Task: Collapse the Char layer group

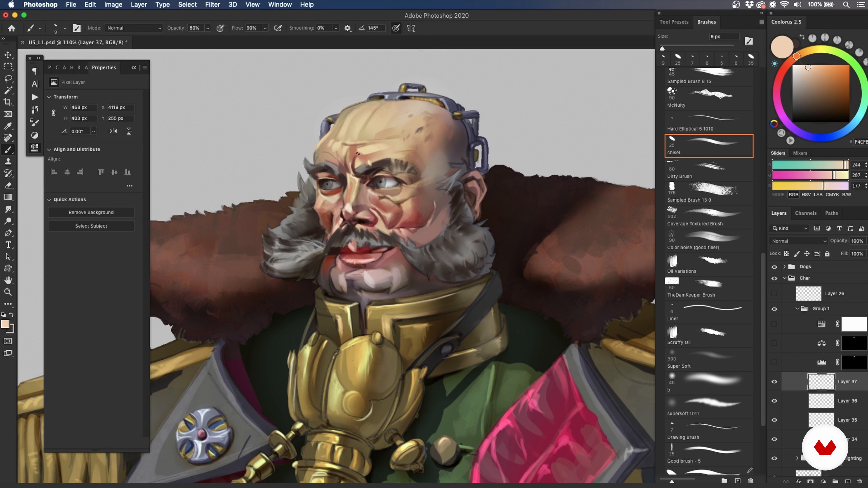Action: pyautogui.click(x=784, y=278)
